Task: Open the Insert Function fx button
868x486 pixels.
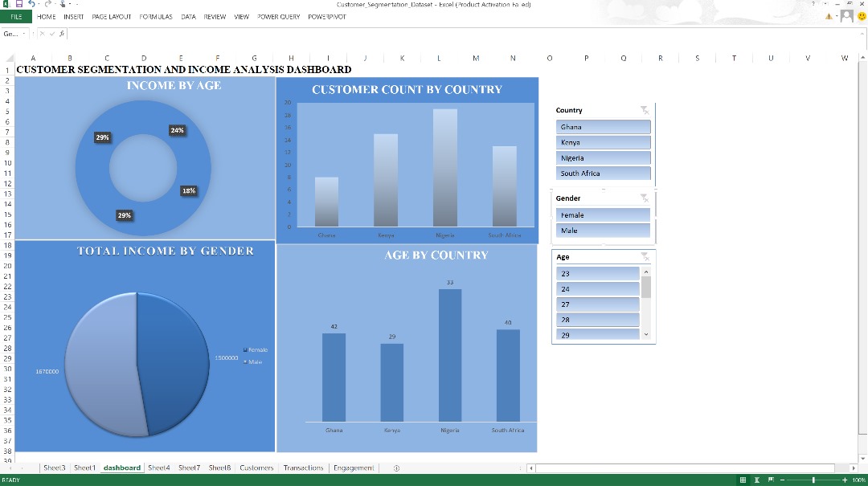Action: pos(62,34)
